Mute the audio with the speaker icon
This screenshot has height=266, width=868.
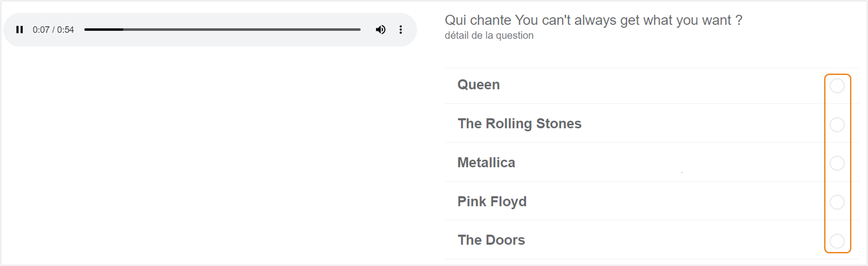pos(381,30)
